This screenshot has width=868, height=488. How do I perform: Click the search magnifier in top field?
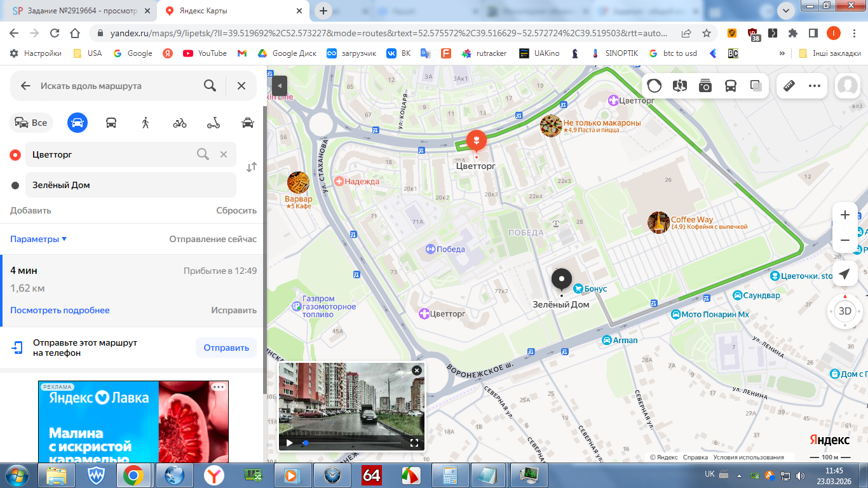pyautogui.click(x=210, y=86)
